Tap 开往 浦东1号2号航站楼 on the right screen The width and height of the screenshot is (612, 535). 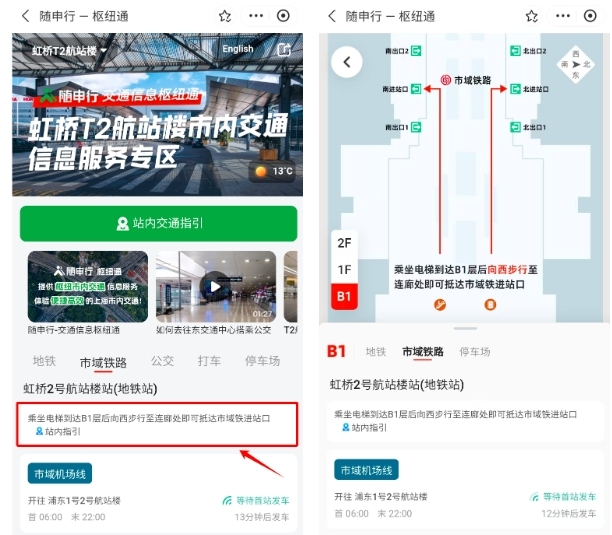click(x=381, y=497)
